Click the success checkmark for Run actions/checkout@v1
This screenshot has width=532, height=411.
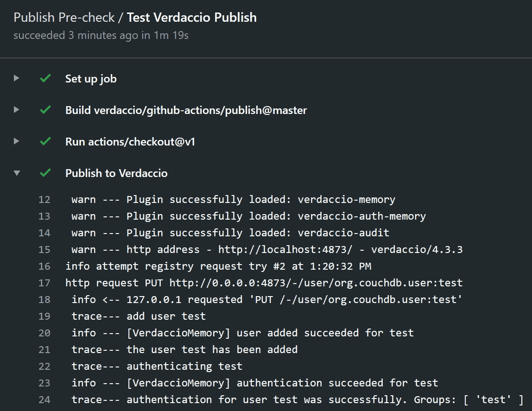pyautogui.click(x=45, y=141)
